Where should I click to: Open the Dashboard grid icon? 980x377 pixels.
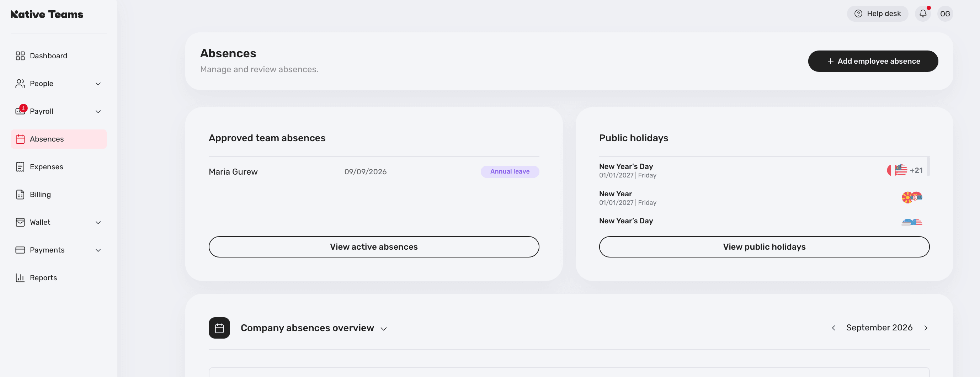[20, 56]
